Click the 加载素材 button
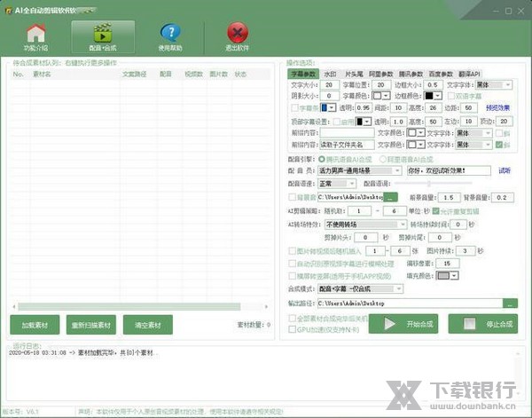 click(x=35, y=325)
